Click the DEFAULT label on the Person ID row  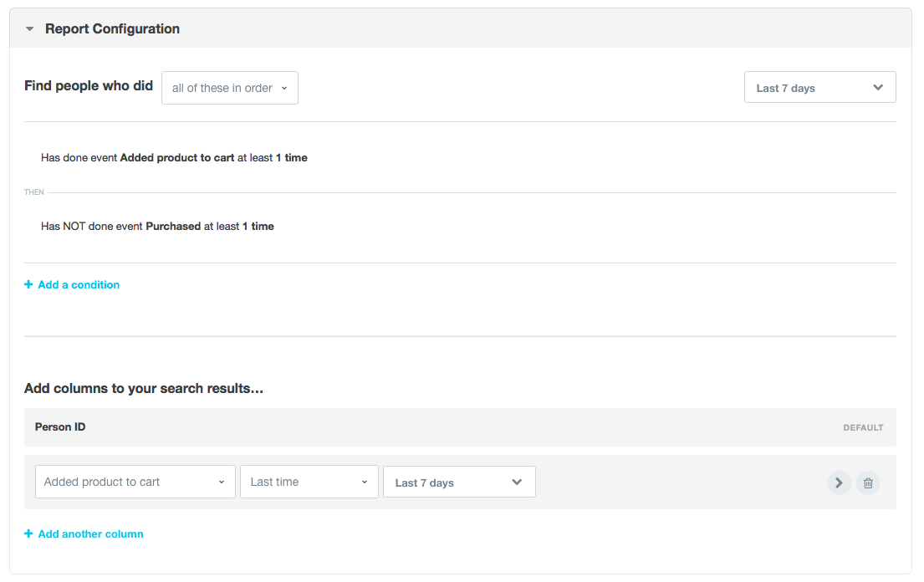click(x=863, y=427)
